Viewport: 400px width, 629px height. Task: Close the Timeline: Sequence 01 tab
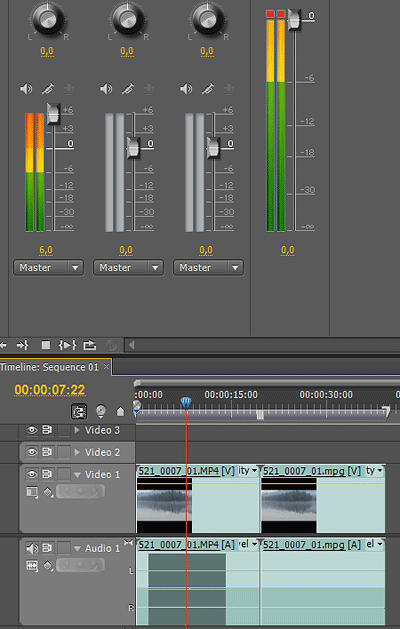click(106, 367)
